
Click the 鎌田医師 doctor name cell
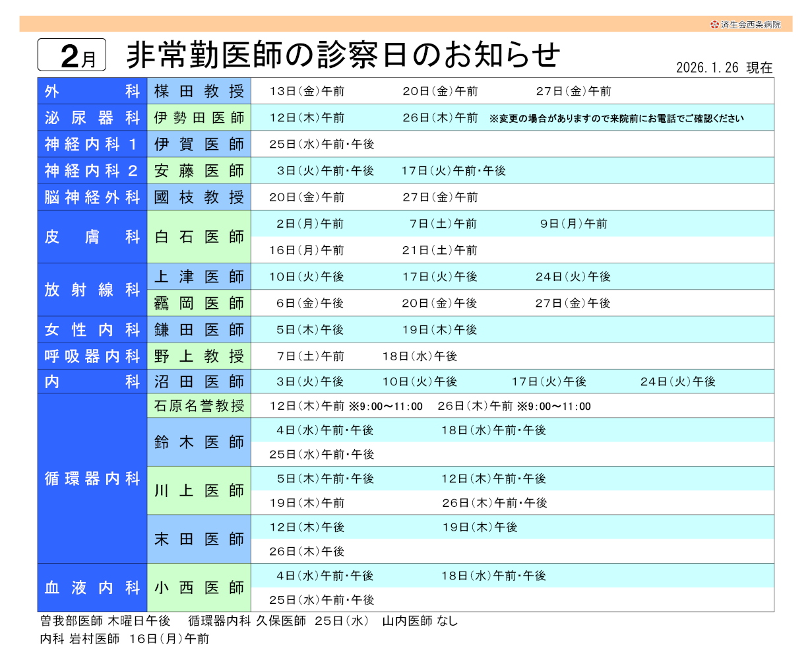pyautogui.click(x=199, y=329)
